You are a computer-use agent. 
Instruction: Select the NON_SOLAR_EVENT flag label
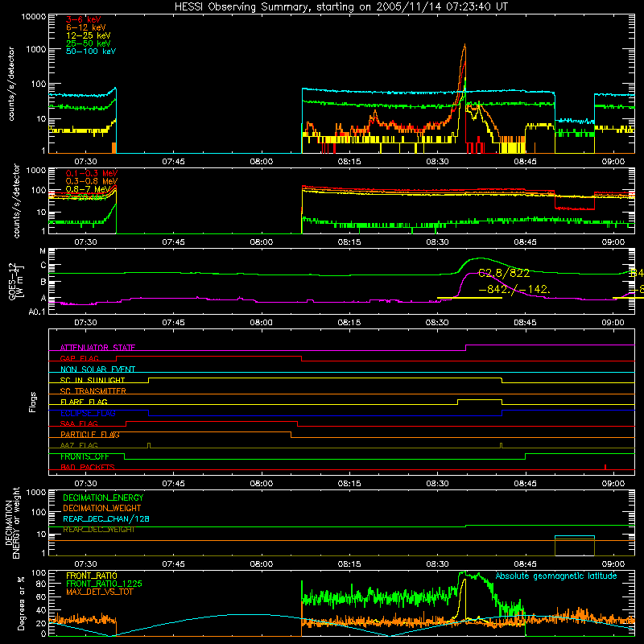[x=97, y=369]
